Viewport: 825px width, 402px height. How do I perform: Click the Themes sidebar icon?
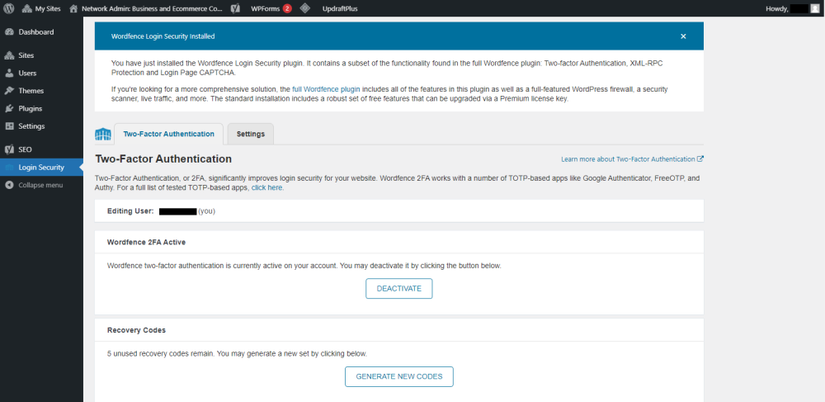pyautogui.click(x=9, y=91)
